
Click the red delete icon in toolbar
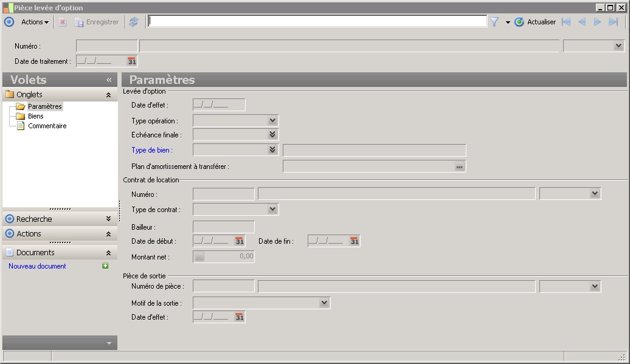[62, 22]
